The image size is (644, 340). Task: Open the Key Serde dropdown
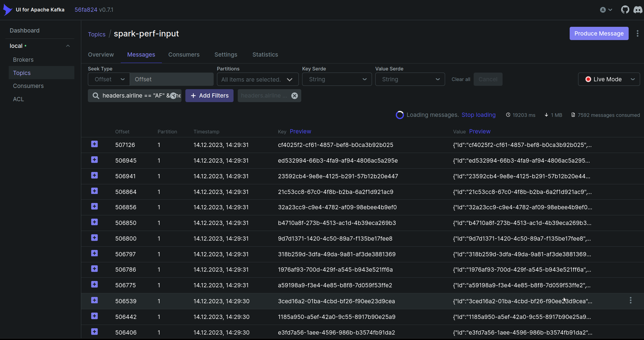tap(337, 79)
